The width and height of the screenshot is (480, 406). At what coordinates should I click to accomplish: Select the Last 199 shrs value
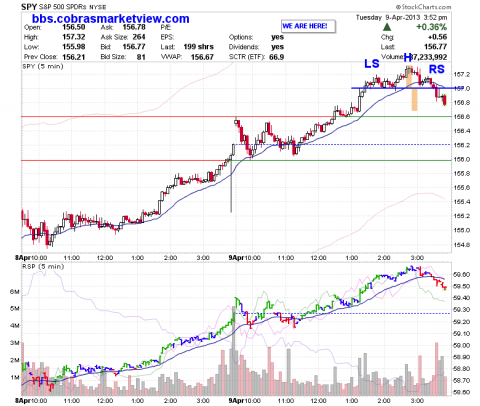[x=198, y=47]
